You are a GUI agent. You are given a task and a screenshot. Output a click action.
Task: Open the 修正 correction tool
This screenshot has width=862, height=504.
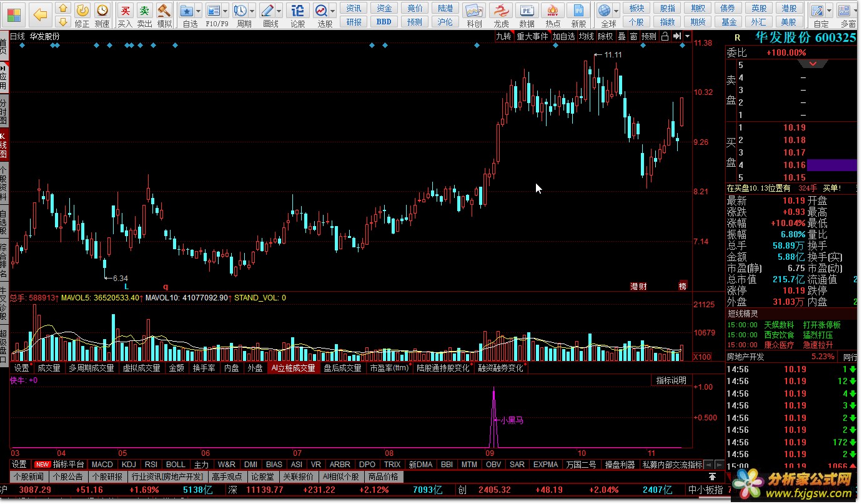[82, 15]
